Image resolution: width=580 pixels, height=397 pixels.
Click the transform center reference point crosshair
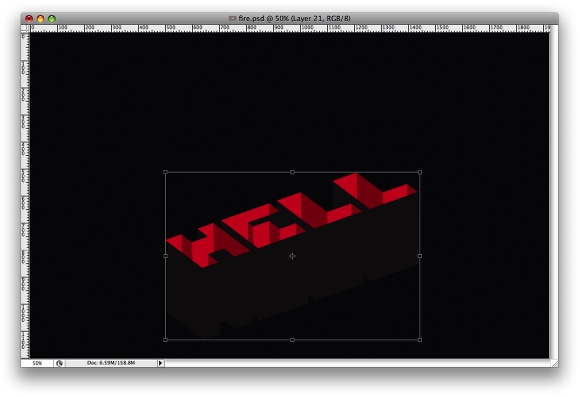click(292, 256)
